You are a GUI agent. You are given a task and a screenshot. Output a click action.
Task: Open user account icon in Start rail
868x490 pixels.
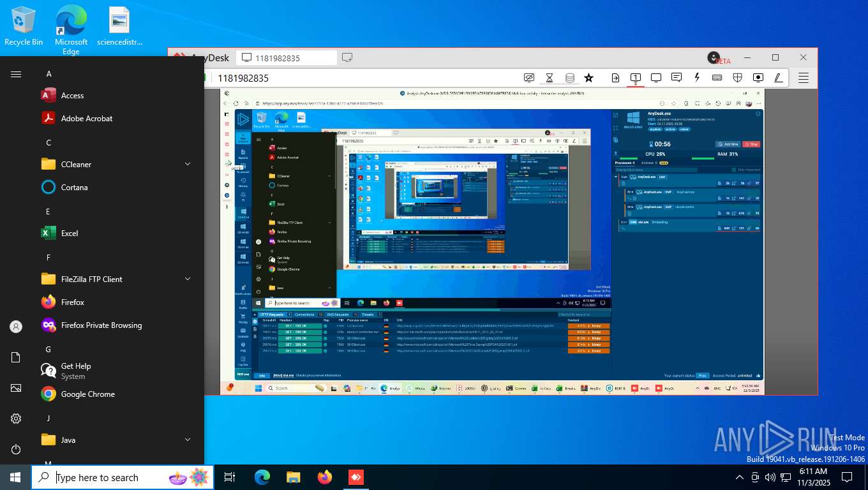[x=16, y=327]
